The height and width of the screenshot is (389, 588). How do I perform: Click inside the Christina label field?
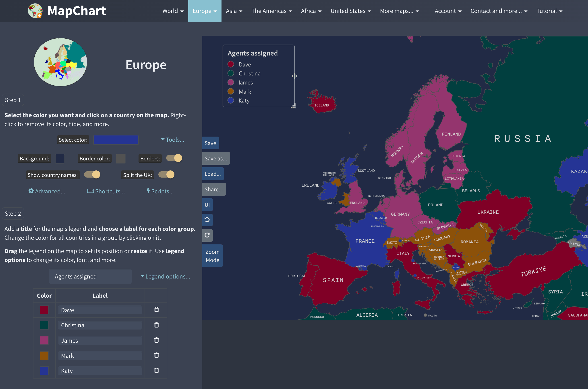click(100, 325)
